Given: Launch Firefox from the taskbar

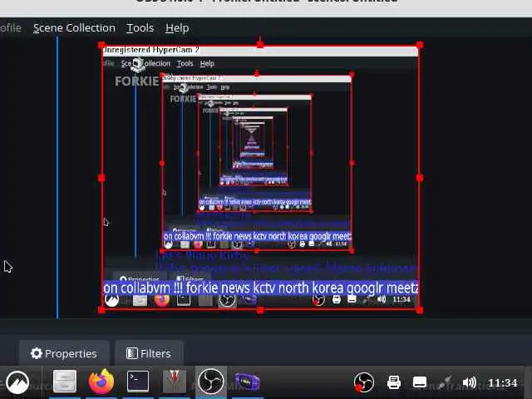Looking at the screenshot, I should coord(101,382).
